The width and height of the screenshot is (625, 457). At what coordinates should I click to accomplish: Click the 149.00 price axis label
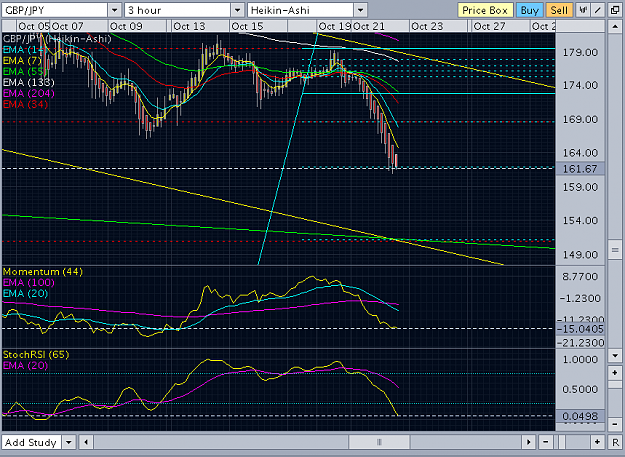pyautogui.click(x=580, y=254)
